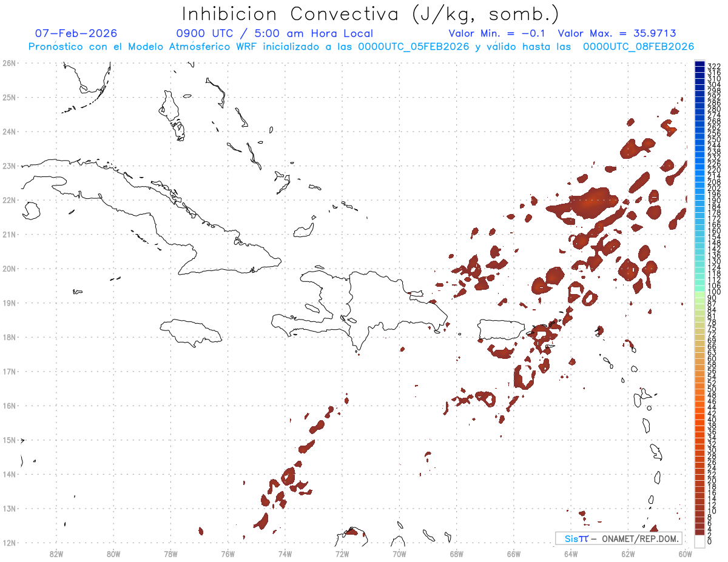Image resolution: width=728 pixels, height=562 pixels.
Task: Click the '14N' latitude label
Action: (x=8, y=474)
